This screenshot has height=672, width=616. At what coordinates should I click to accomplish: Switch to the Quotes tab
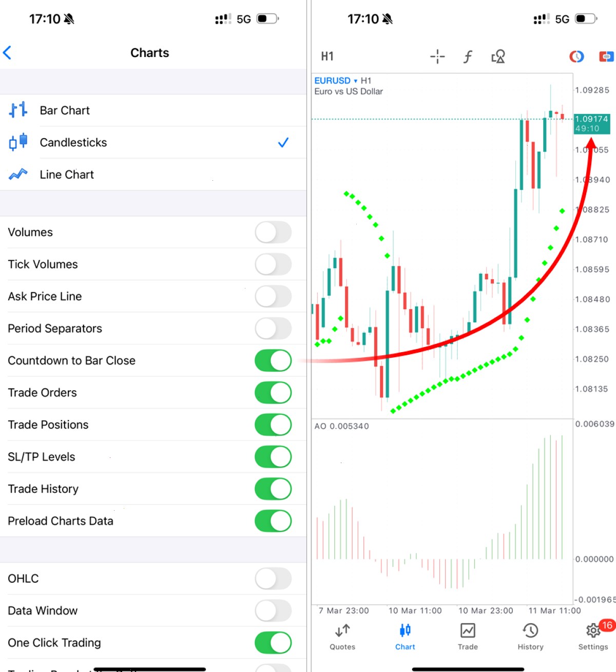pos(342,637)
